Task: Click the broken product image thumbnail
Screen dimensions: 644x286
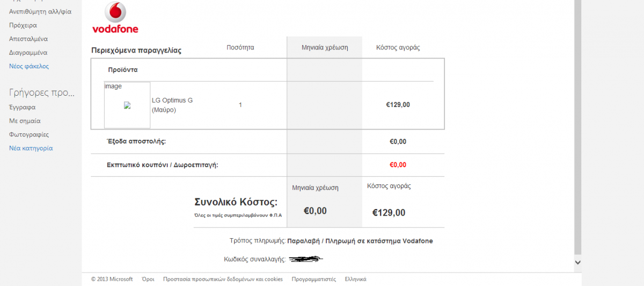Action: [127, 105]
